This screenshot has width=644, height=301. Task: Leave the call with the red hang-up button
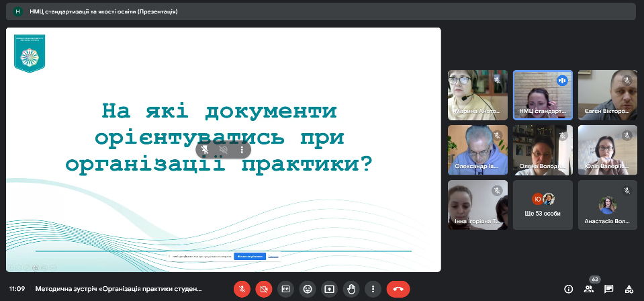(398, 289)
